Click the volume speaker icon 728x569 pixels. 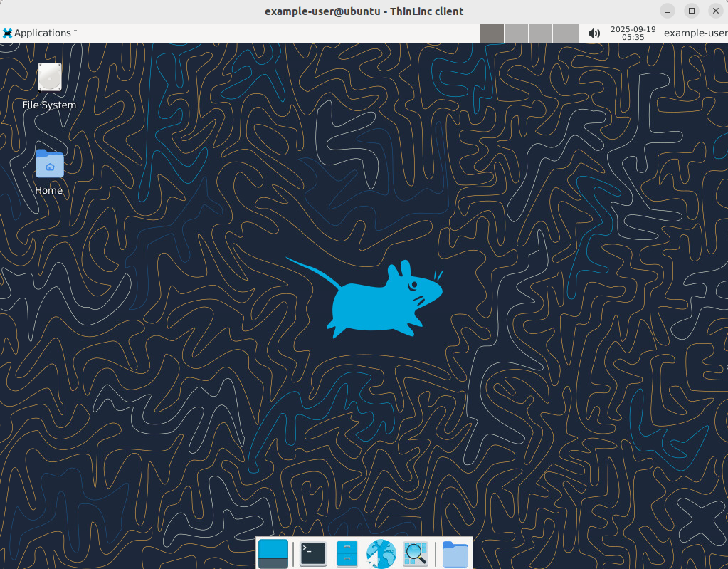tap(594, 33)
